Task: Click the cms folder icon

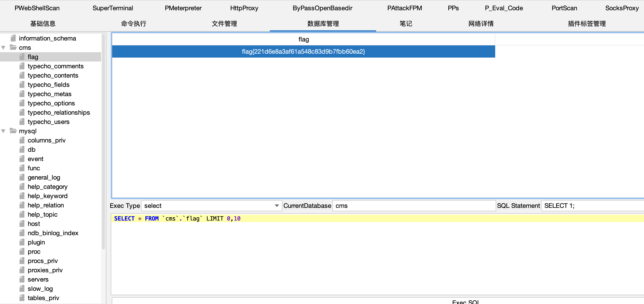Action: (13, 47)
